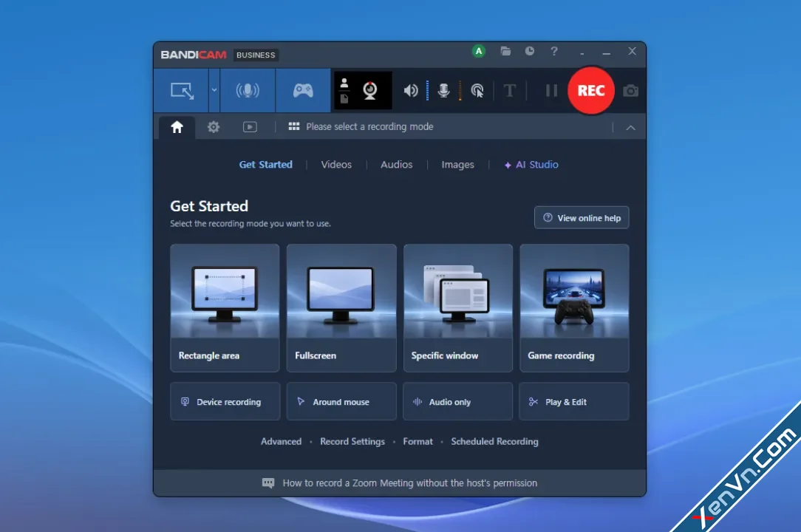Take a screenshot with the camera icon

pyautogui.click(x=630, y=91)
